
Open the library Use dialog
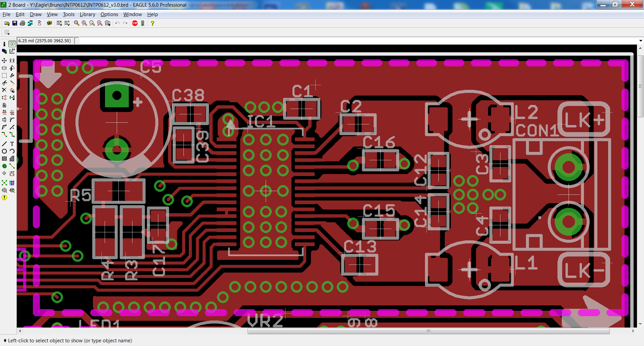(50, 23)
